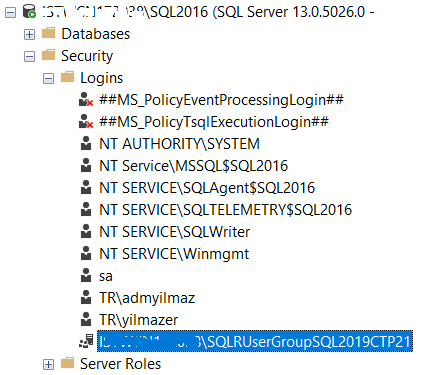Screen dimensions: 425x375
Task: Select TR\admyilmaz login
Action: (147, 298)
